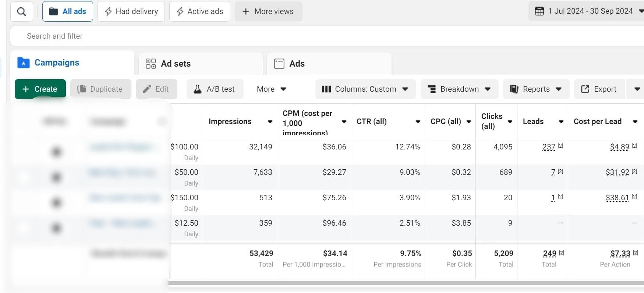This screenshot has height=293, width=644.
Task: Click the 12.74% CTR cell
Action: (x=388, y=152)
